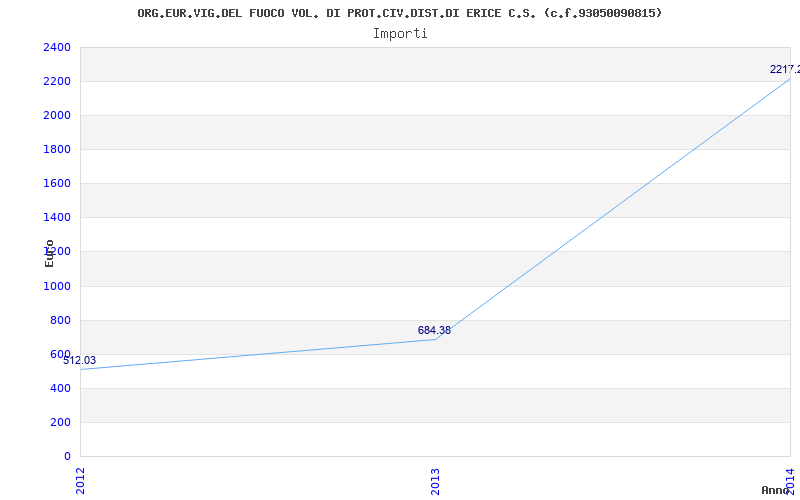Click the 1600 y-axis tick label
This screenshot has height=500, width=800.
[x=57, y=184]
